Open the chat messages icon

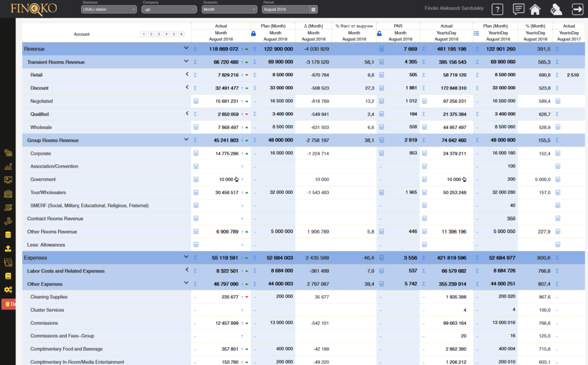coord(519,9)
